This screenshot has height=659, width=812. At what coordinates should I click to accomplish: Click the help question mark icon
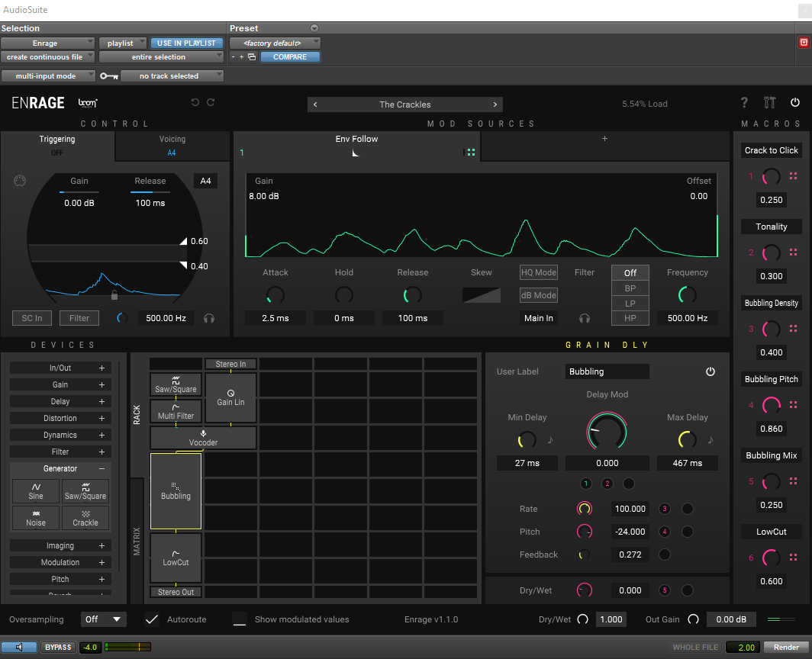click(745, 103)
